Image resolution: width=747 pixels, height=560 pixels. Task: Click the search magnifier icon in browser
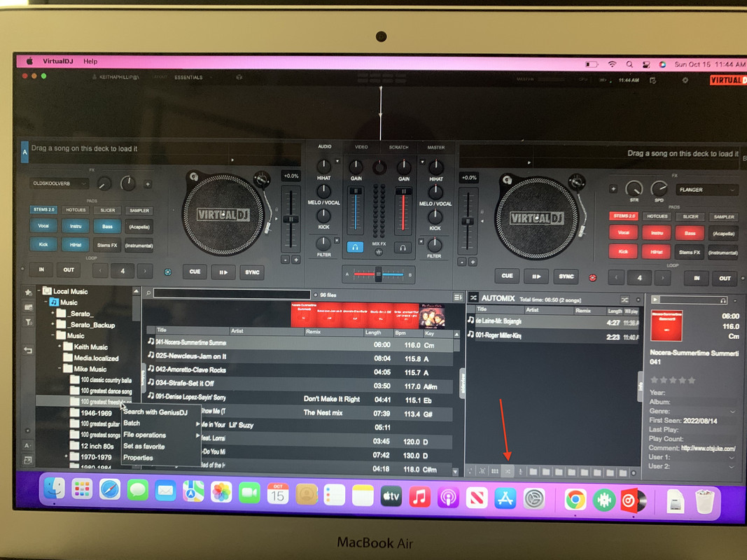pos(148,293)
